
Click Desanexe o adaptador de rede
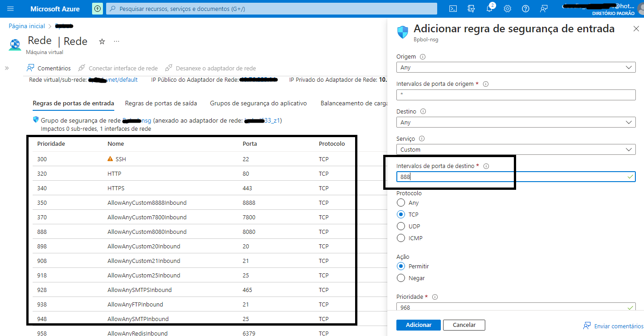(210, 68)
